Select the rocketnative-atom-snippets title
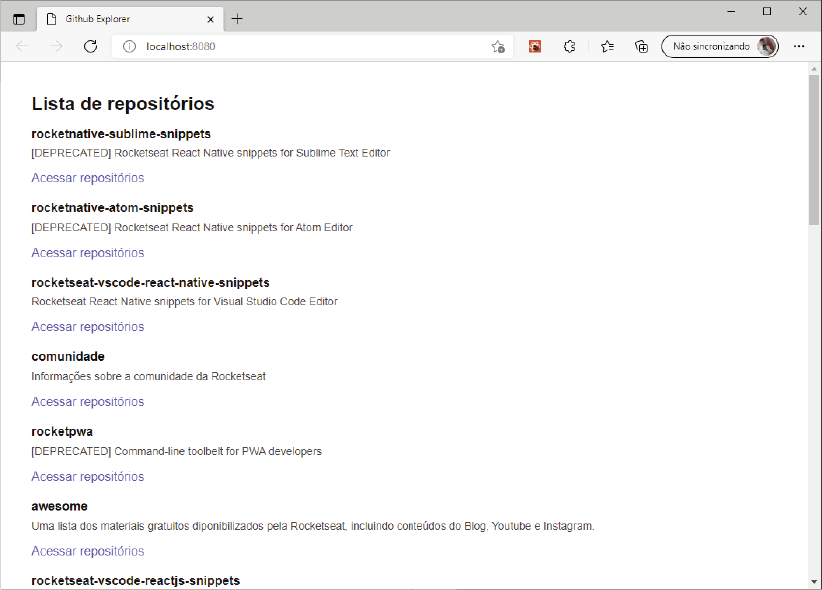Screen dimensions: 822x590 click(x=112, y=208)
